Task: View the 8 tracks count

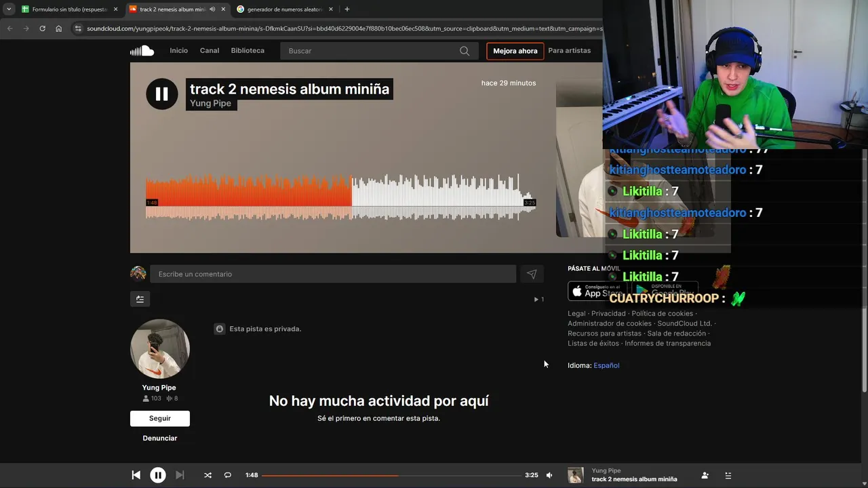Action: (172, 399)
